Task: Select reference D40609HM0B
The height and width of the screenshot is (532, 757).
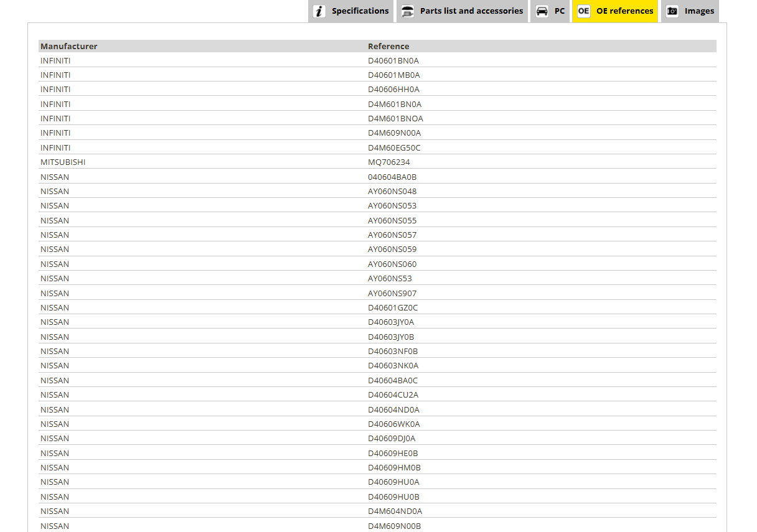Action: point(394,467)
